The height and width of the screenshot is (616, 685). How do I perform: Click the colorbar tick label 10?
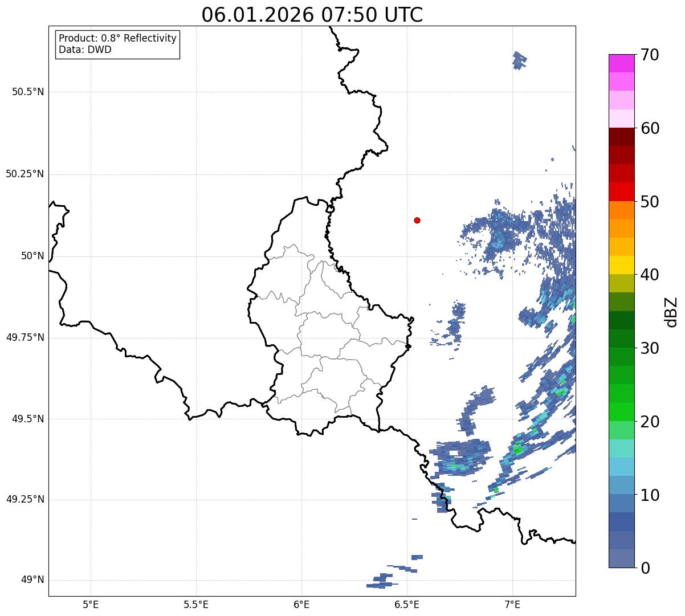(650, 495)
